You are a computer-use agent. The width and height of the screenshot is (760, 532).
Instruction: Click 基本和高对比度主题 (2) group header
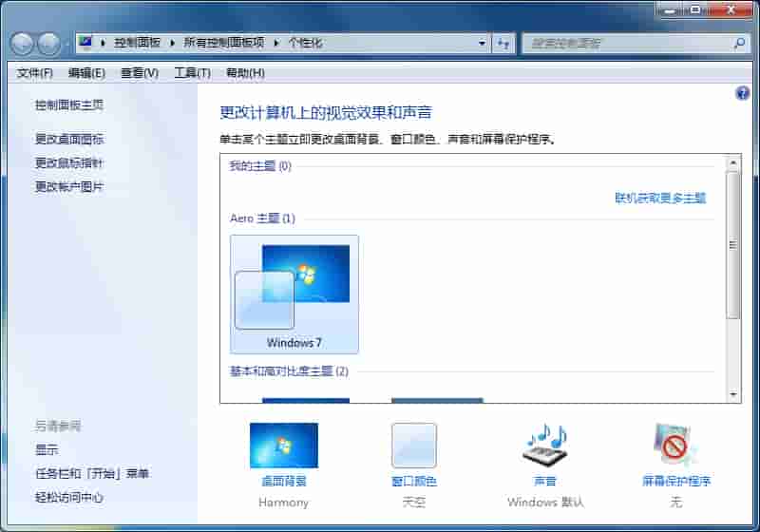(x=289, y=371)
